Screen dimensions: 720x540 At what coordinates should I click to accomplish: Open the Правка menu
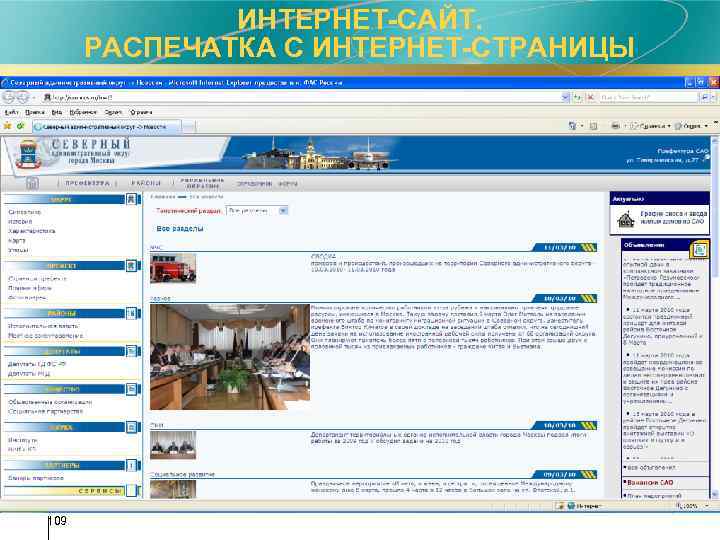pyautogui.click(x=35, y=112)
